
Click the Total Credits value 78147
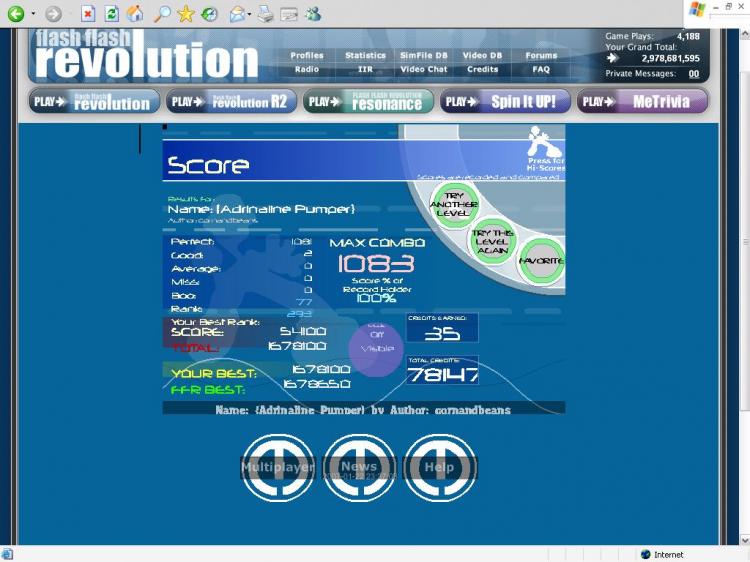point(443,375)
